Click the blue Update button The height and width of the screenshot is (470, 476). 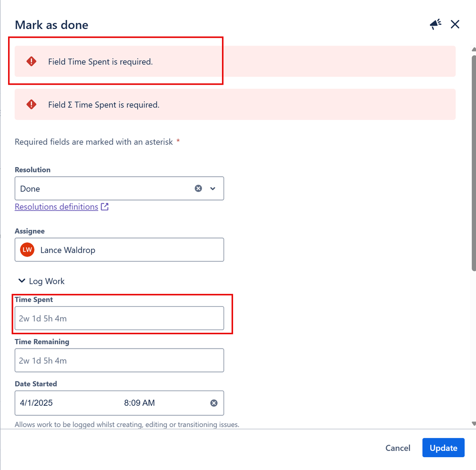(443, 448)
